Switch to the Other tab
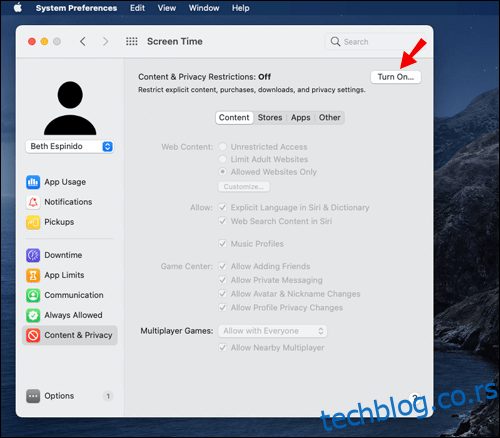Viewport: 500px width, 438px height. click(330, 118)
